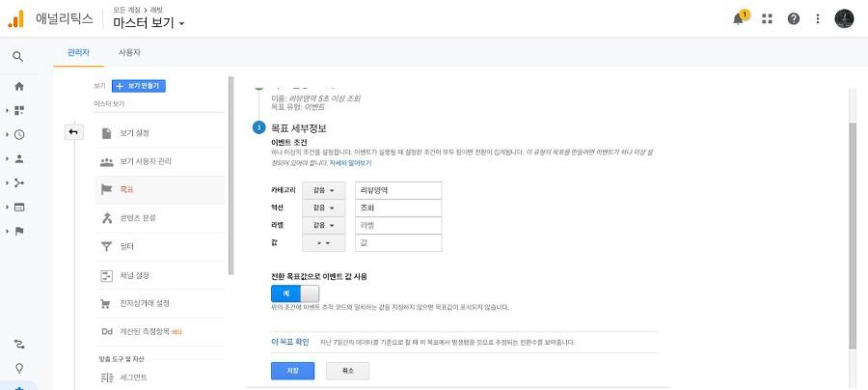Click the 라벨 input field

point(398,226)
